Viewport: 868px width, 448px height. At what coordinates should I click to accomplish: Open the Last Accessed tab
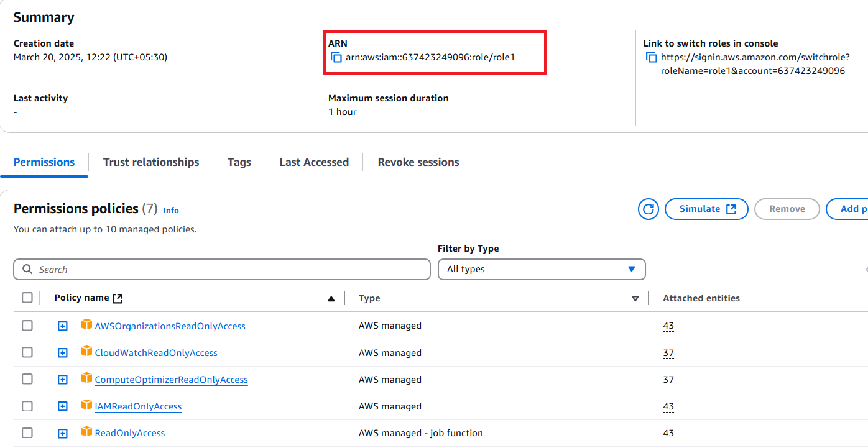tap(314, 162)
